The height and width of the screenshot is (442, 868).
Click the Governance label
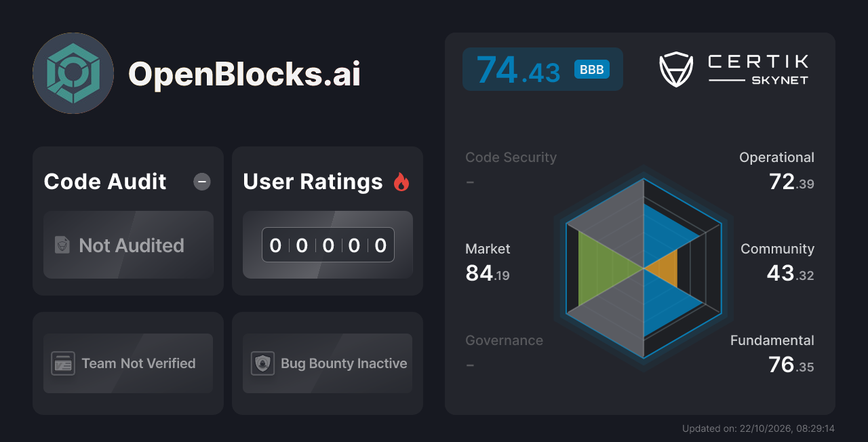504,340
